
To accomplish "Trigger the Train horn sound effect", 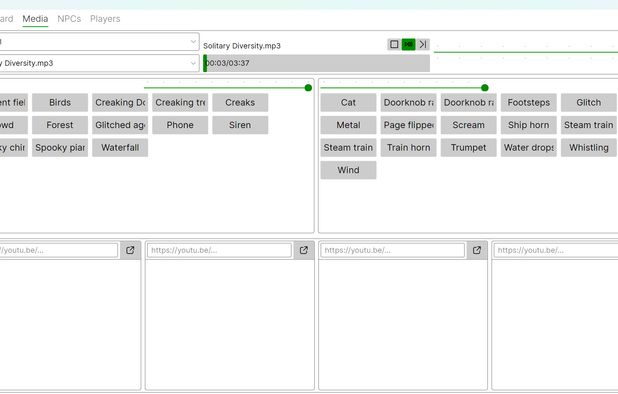I will pyautogui.click(x=408, y=147).
